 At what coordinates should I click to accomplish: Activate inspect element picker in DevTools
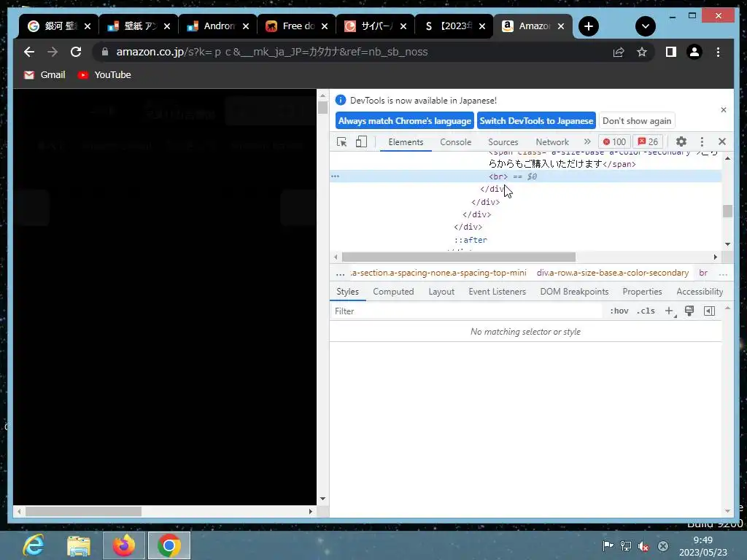coord(341,142)
